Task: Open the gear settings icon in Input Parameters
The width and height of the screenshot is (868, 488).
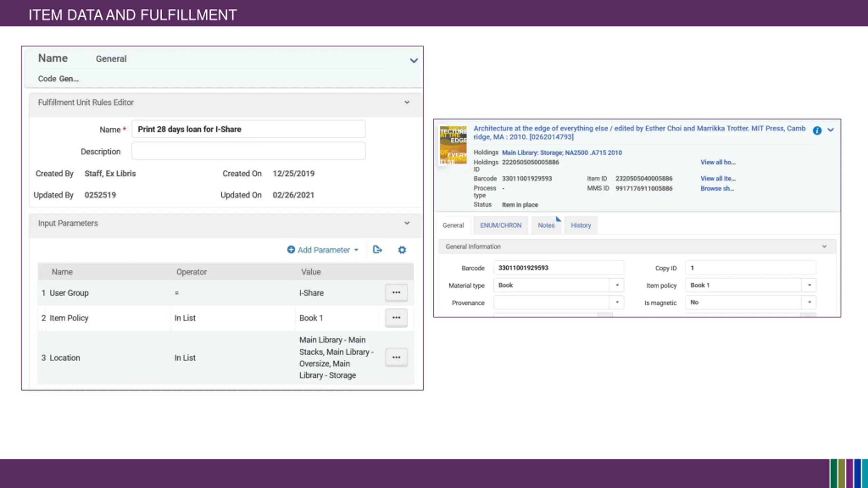Action: pos(402,250)
